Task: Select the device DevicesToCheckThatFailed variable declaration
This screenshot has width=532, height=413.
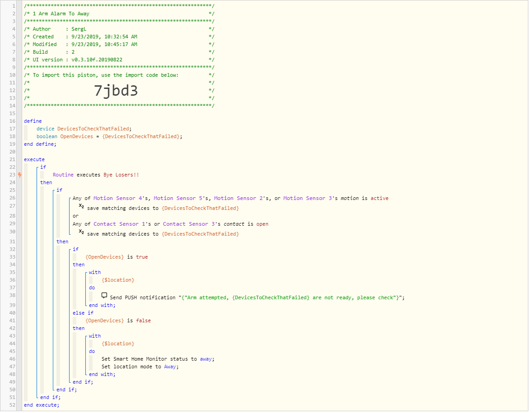Action: (84, 129)
